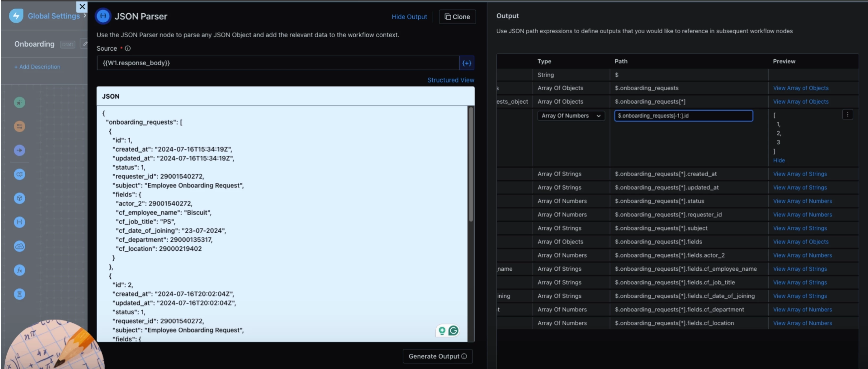This screenshot has width=868, height=369.
Task: Select the fx expression node icon
Action: pos(19,270)
